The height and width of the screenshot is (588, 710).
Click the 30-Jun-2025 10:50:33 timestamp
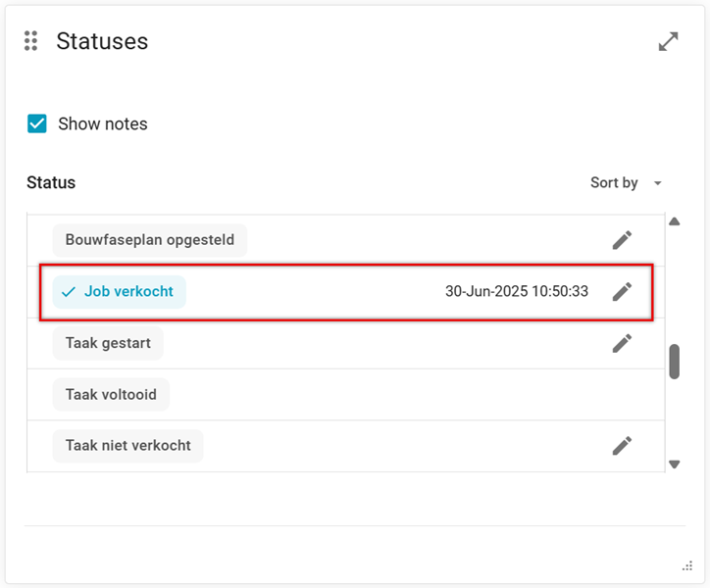coord(517,292)
